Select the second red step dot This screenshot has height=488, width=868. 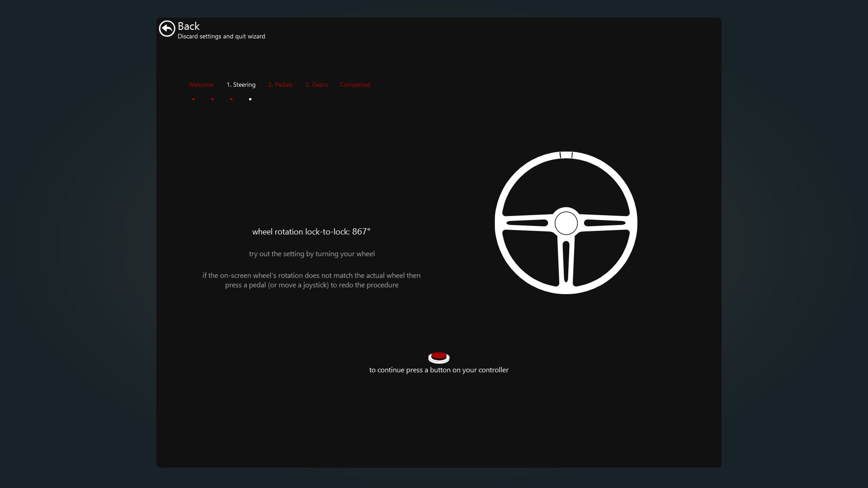coord(212,99)
